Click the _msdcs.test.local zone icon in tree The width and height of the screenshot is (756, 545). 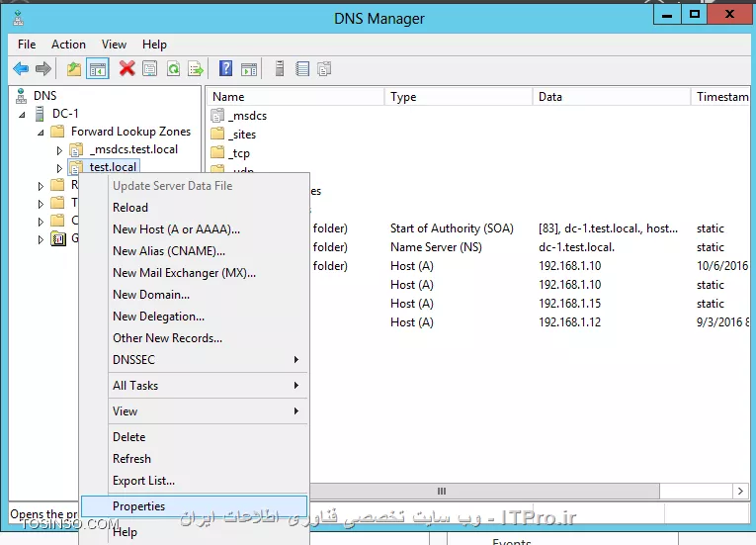point(76,149)
